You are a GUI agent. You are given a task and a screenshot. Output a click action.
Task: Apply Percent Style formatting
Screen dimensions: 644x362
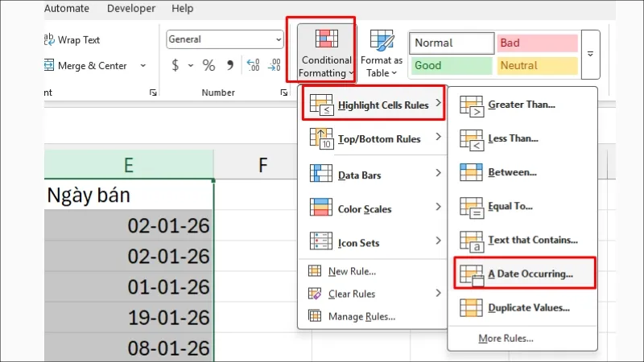point(208,65)
